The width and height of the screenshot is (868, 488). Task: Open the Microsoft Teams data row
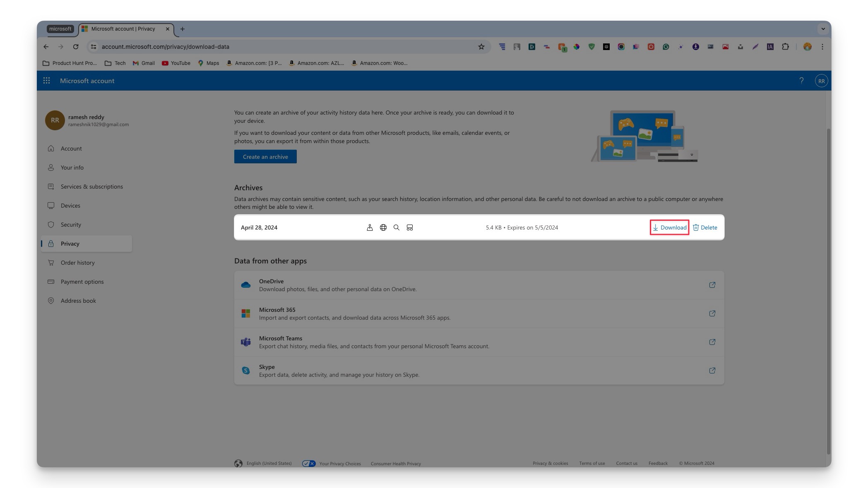479,342
